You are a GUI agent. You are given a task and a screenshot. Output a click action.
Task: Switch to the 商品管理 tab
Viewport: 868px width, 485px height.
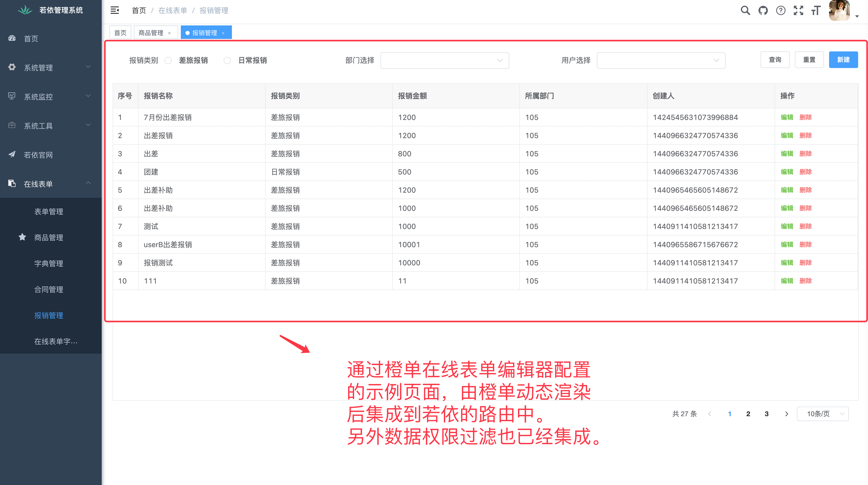coord(151,33)
